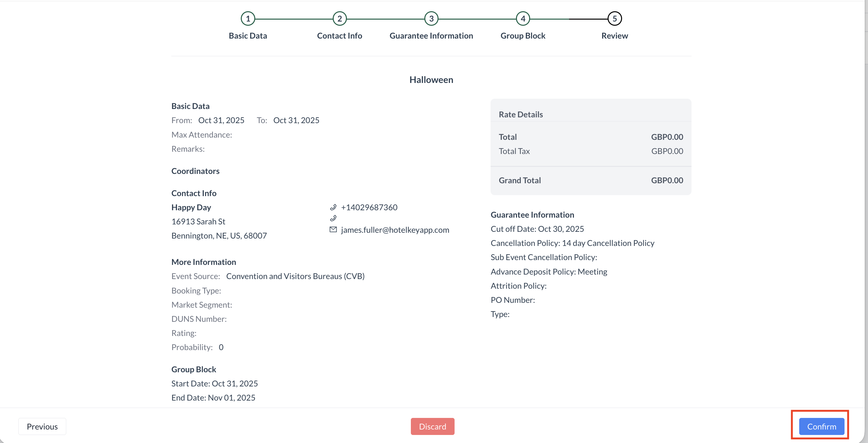Click the empty second phone icon
This screenshot has width=868, height=443.
click(333, 218)
